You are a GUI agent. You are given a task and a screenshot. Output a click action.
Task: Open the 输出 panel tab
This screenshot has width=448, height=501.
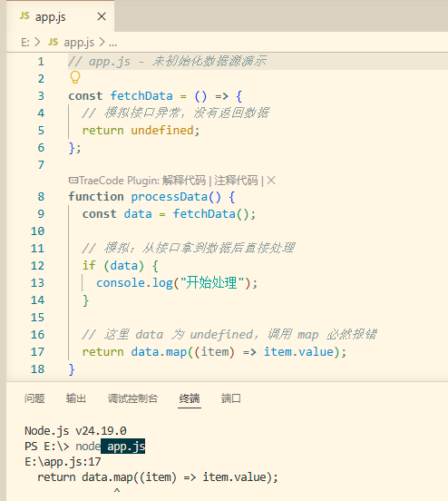coord(76,398)
